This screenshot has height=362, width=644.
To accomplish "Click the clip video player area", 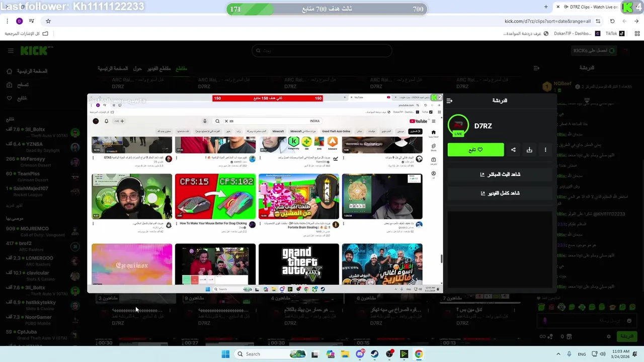I will 265,194.
